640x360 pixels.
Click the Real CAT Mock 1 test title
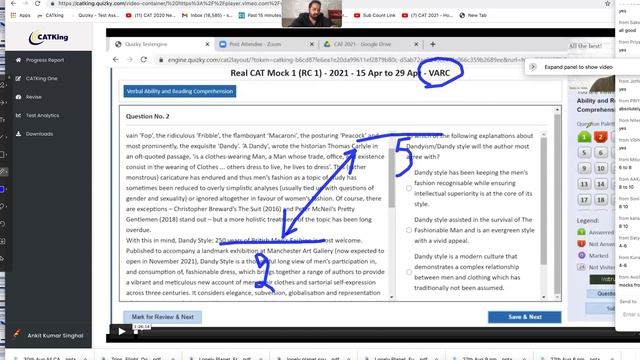click(340, 73)
